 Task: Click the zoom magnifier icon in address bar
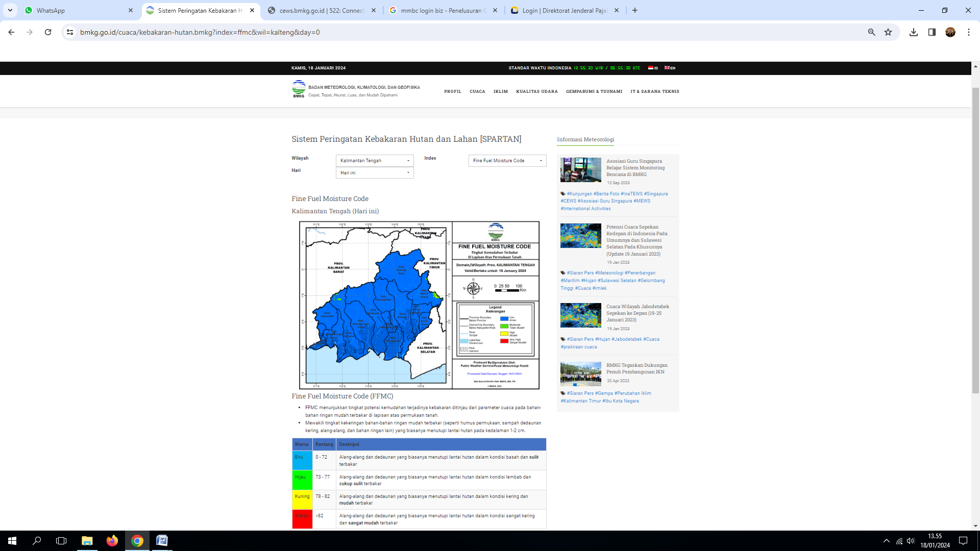click(872, 32)
